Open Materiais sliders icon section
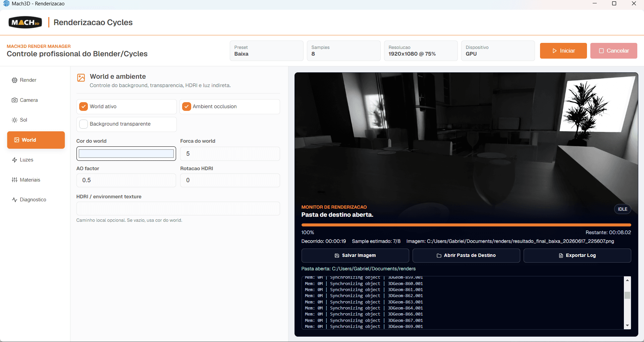644x342 pixels. click(x=14, y=180)
